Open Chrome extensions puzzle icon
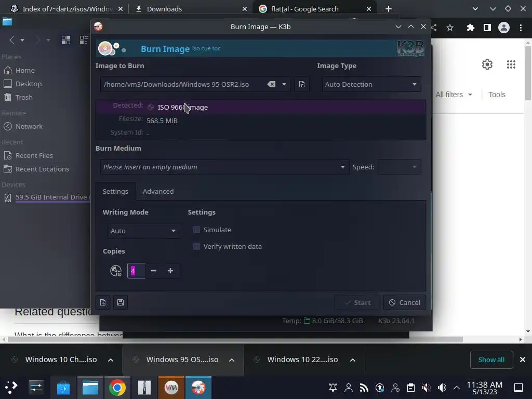This screenshot has height=399, width=532. tap(470, 28)
